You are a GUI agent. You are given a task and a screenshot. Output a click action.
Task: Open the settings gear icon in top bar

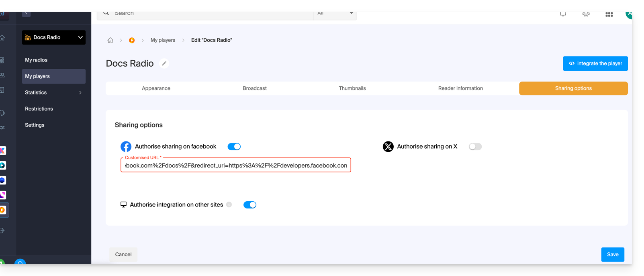tap(586, 14)
